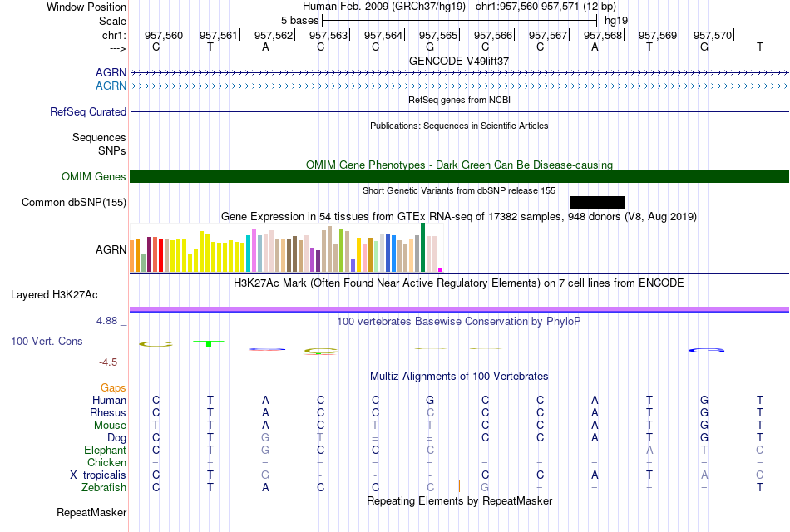Click the Mouse species label

coord(111,426)
